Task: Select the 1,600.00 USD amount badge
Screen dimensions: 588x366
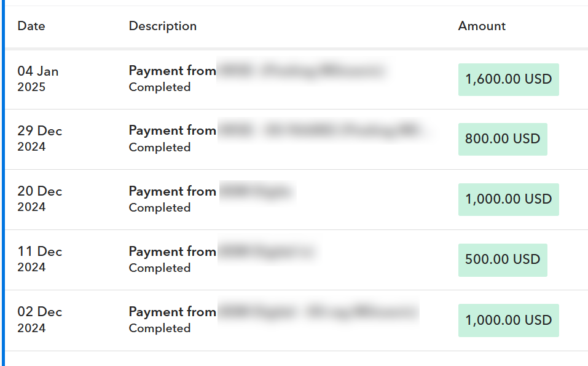Action: click(x=508, y=79)
